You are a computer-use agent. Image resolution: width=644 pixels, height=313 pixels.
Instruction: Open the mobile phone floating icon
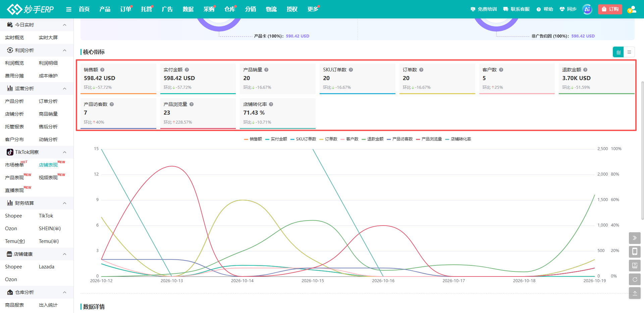(x=635, y=252)
